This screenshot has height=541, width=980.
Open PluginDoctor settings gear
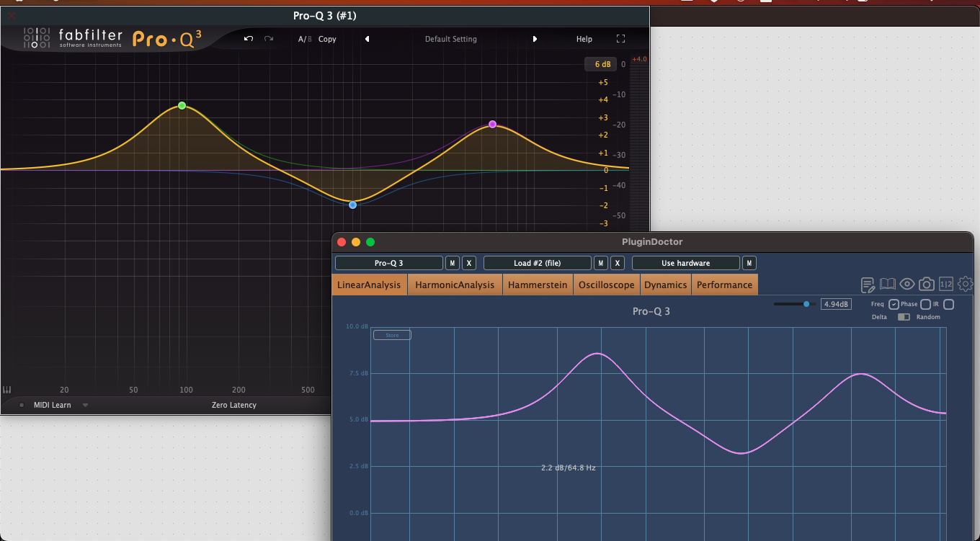965,284
